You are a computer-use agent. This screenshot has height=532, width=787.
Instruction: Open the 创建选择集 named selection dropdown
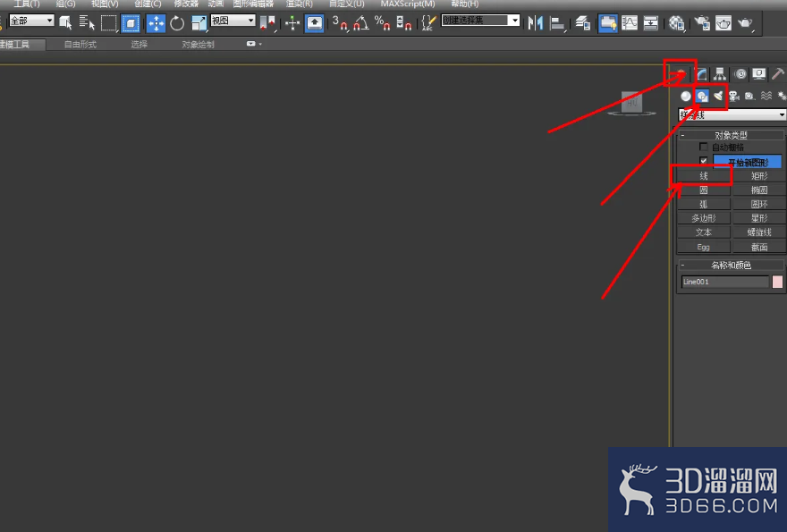pos(480,21)
